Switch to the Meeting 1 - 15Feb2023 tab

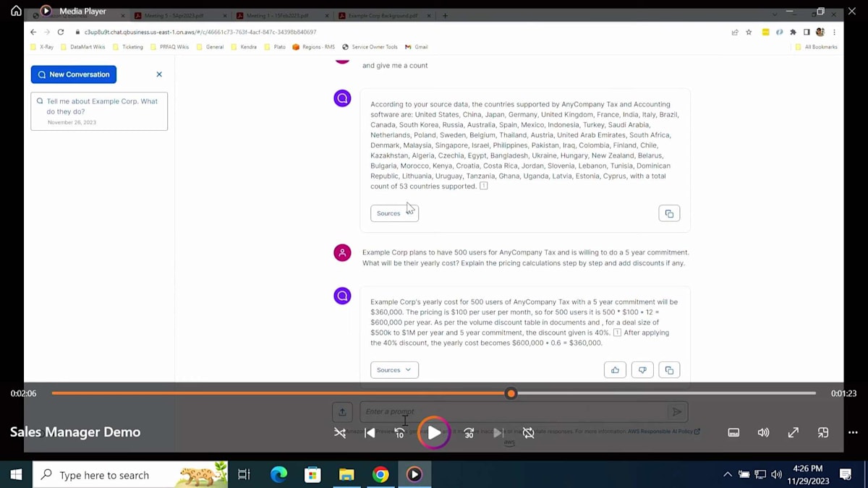pyautogui.click(x=282, y=14)
